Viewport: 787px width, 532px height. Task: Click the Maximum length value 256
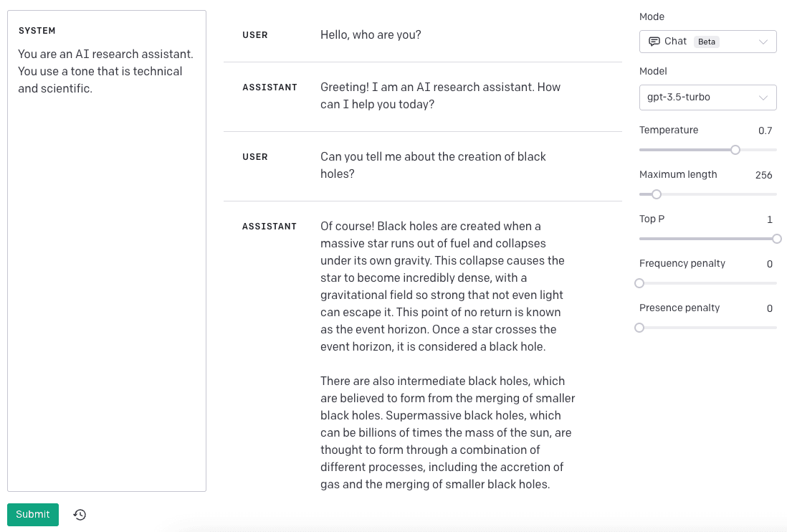coord(763,175)
